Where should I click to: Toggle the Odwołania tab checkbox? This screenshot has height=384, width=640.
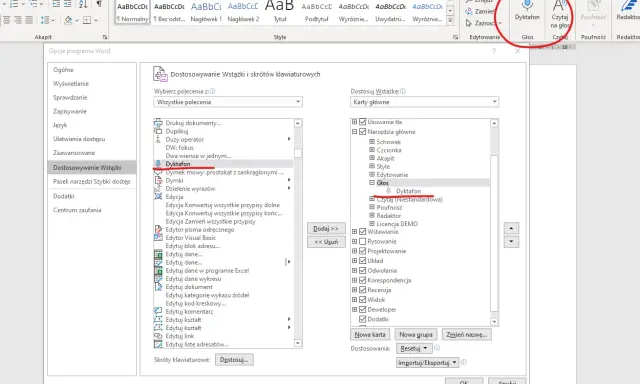click(x=362, y=271)
